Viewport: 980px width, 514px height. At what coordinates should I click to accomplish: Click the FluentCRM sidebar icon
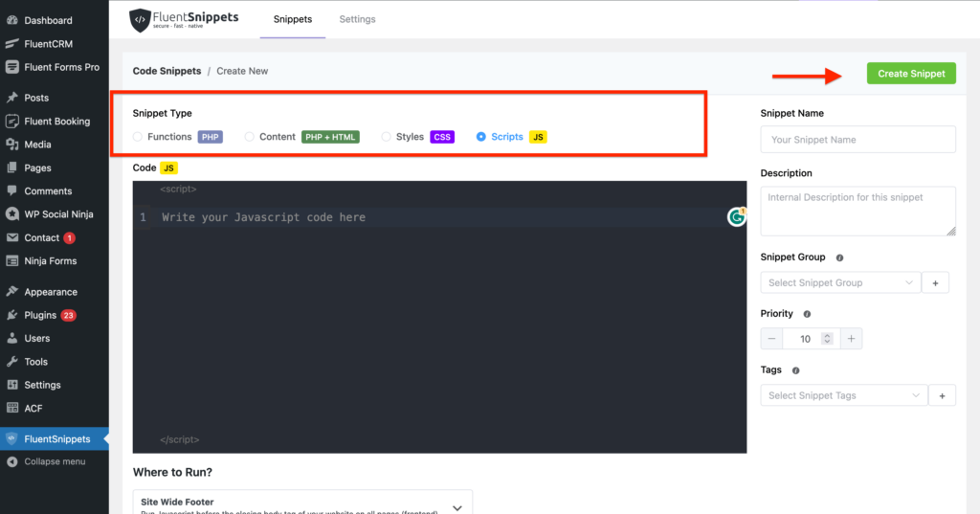point(11,44)
